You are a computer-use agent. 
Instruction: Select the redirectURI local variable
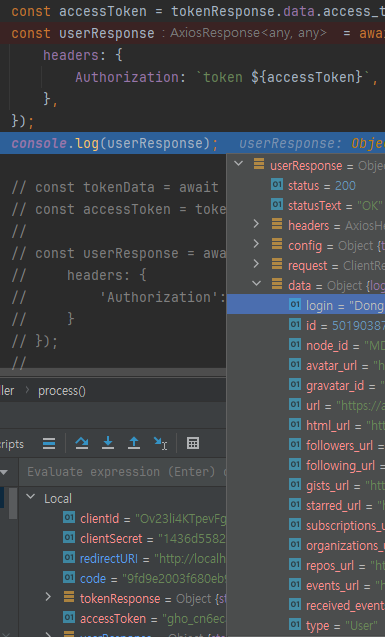coord(123,559)
